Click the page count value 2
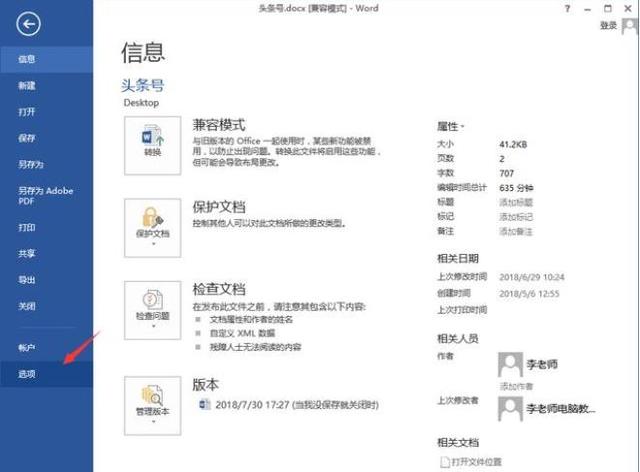The width and height of the screenshot is (640, 472). point(502,159)
